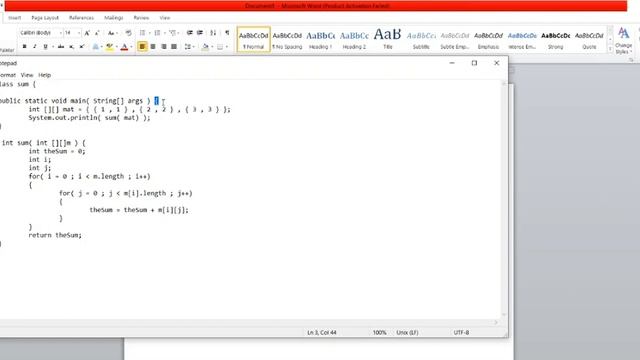This screenshot has width=640, height=360.
Task: Click the Align Text Right icon
Action: point(164,47)
